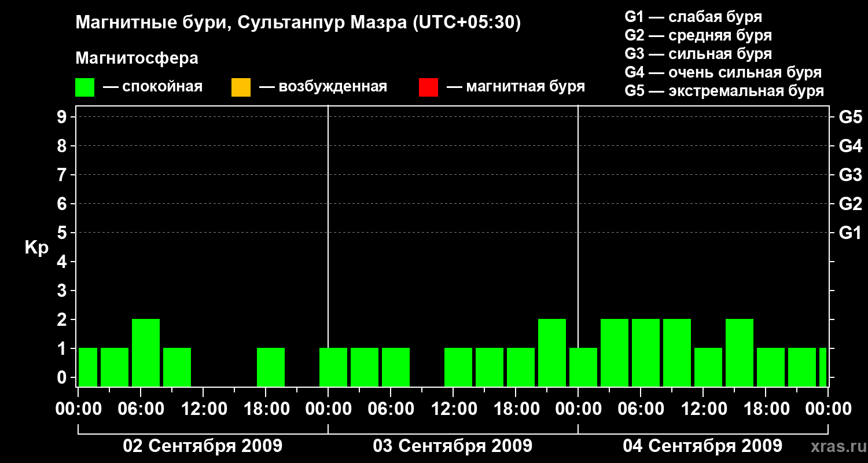The width and height of the screenshot is (868, 463).
Task: Click the Kp 1 bar at 00:00 on 04 September
Action: pyautogui.click(x=583, y=367)
